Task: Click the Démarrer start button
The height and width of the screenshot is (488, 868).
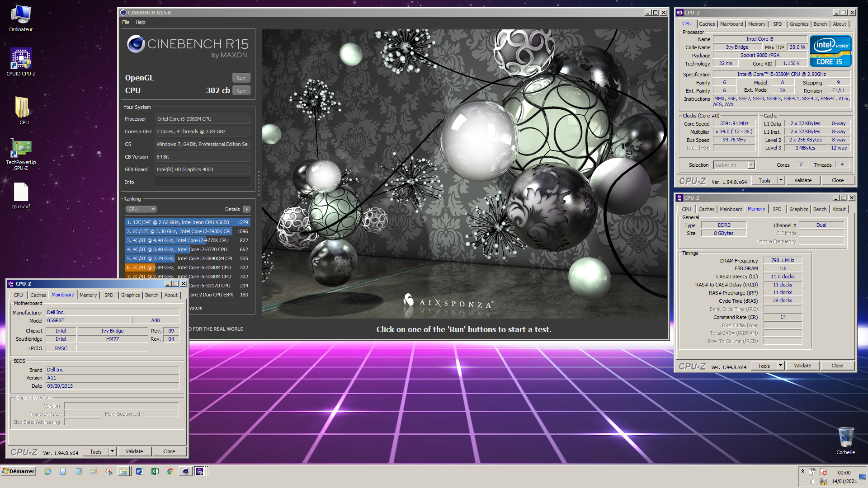Action: click(19, 471)
